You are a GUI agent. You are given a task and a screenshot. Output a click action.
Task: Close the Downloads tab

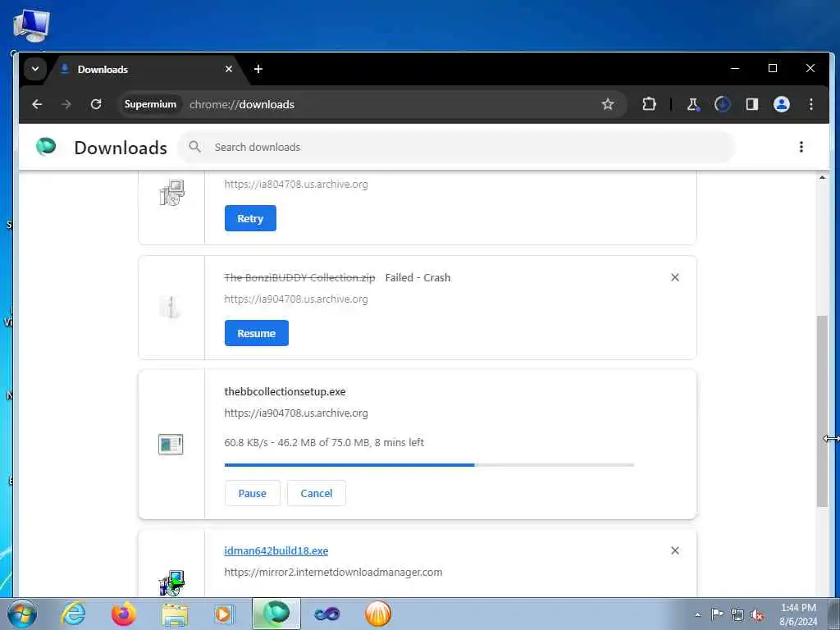(229, 69)
